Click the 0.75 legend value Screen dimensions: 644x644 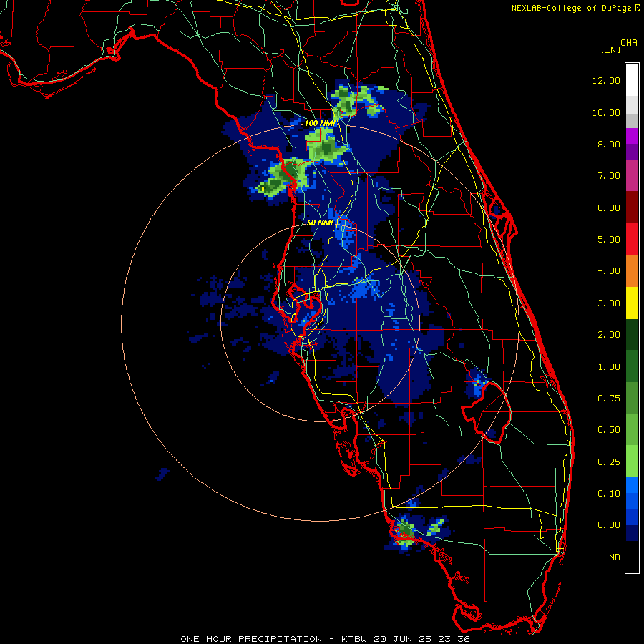(609, 399)
